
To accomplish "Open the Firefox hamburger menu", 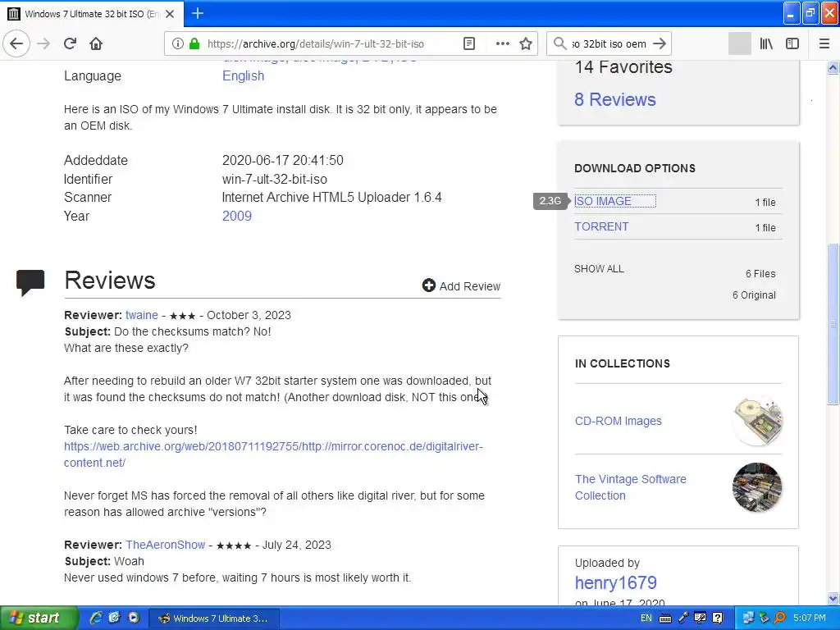I will (824, 43).
